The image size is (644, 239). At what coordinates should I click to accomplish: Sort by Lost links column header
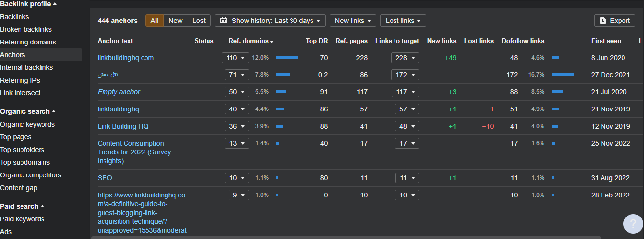[x=479, y=41]
